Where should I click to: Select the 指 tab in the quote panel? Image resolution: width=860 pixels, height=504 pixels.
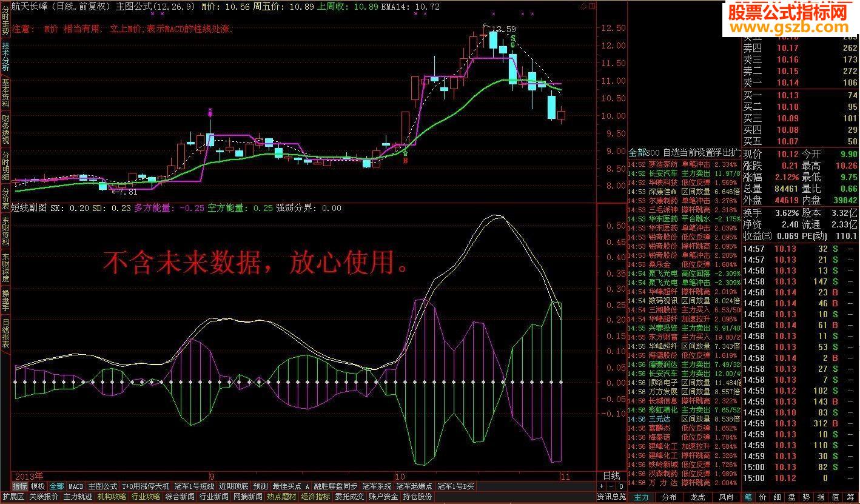point(821,497)
